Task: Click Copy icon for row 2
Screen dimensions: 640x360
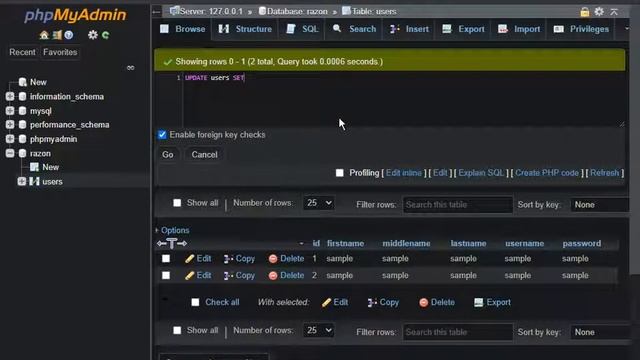Action: 228,276
